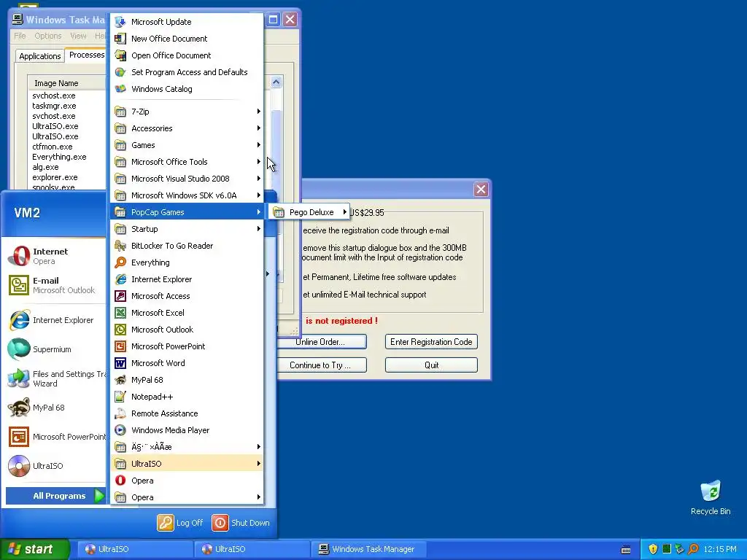Click the Quit button in UltraISO dialog
747x560 pixels.
click(431, 365)
